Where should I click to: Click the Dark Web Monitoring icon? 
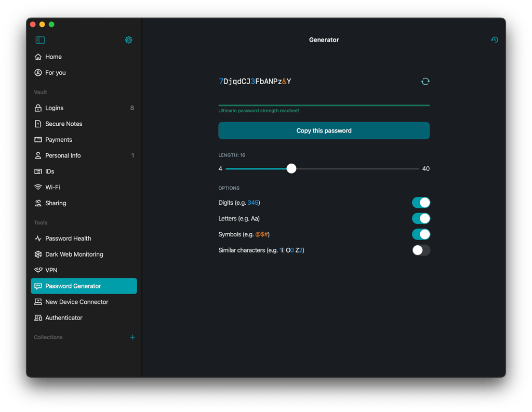pyautogui.click(x=38, y=254)
